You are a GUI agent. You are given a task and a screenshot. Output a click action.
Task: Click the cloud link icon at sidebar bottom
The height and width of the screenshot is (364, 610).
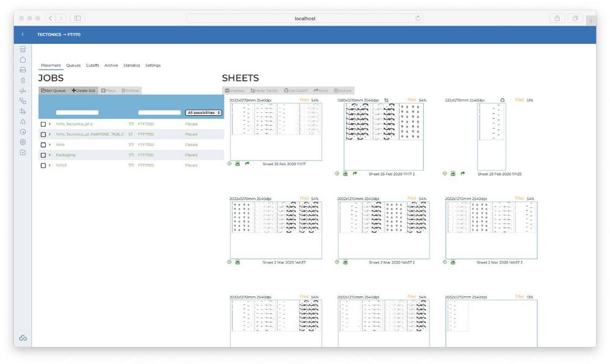click(x=23, y=338)
